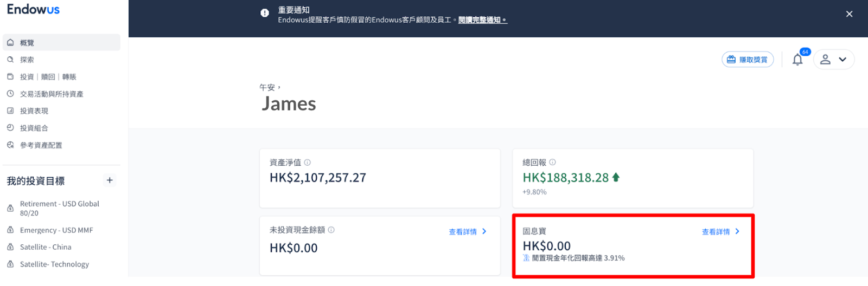The height and width of the screenshot is (286, 868).
Task: Open 探索 from the sidebar
Action: coord(27,60)
